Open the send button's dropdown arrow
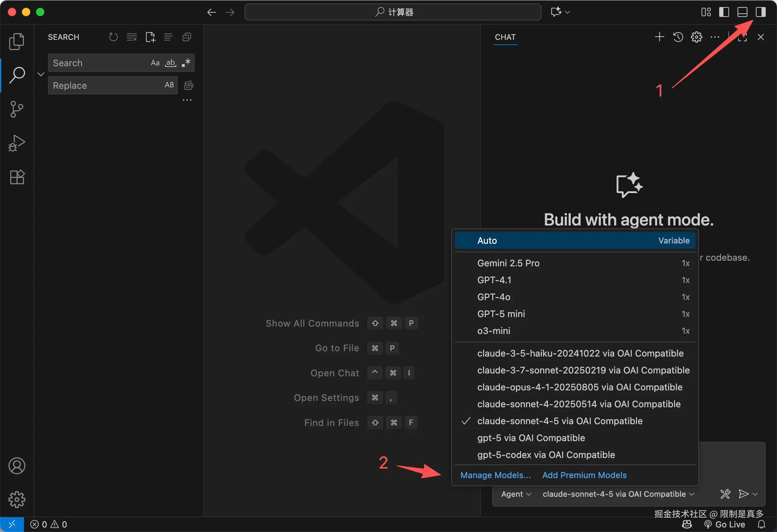Image resolution: width=777 pixels, height=532 pixels. (x=755, y=494)
